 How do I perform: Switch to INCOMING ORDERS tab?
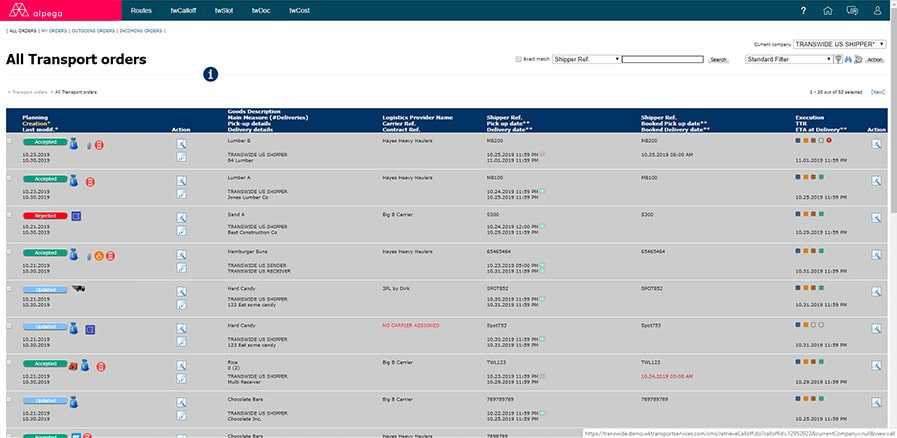click(141, 31)
